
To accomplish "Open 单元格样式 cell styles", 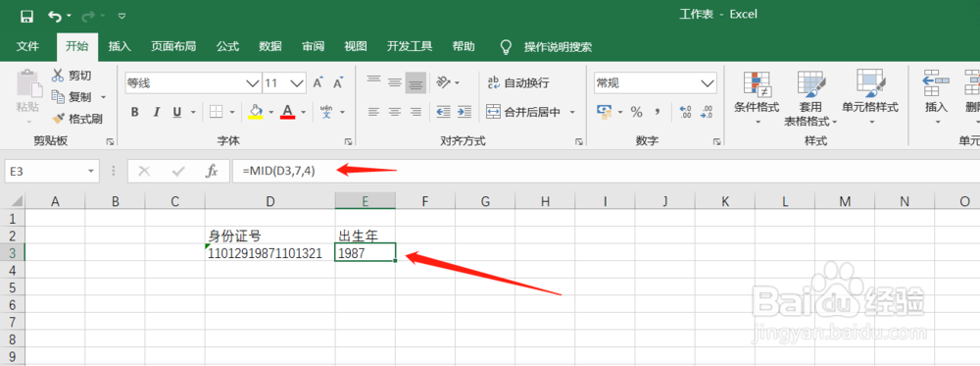I will [870, 97].
